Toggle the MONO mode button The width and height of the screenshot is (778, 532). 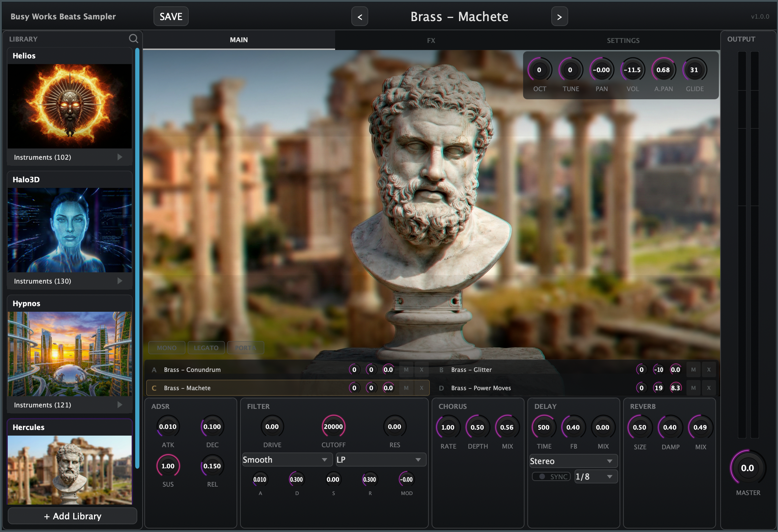click(167, 348)
